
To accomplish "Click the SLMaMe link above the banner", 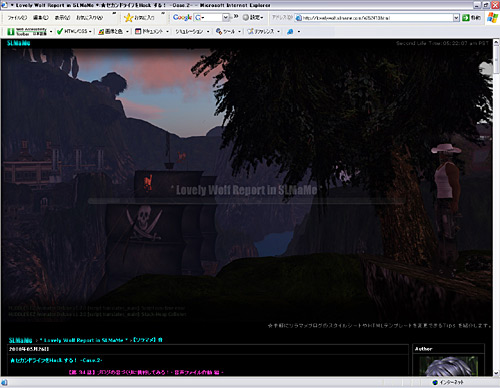I will pyautogui.click(x=19, y=43).
